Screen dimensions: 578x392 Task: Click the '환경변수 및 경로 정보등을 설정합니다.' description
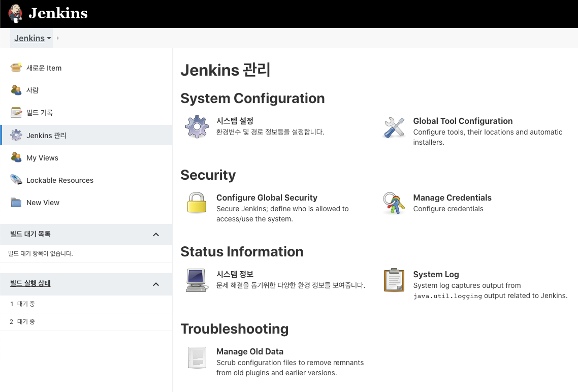(270, 132)
